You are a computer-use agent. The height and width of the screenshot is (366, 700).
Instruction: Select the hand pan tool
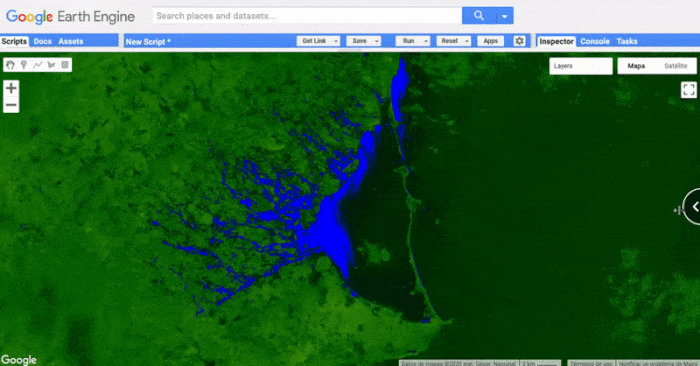pyautogui.click(x=10, y=65)
